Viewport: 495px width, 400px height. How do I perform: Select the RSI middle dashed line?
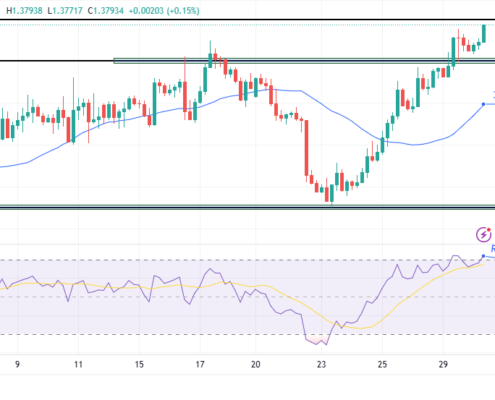[x=247, y=297]
